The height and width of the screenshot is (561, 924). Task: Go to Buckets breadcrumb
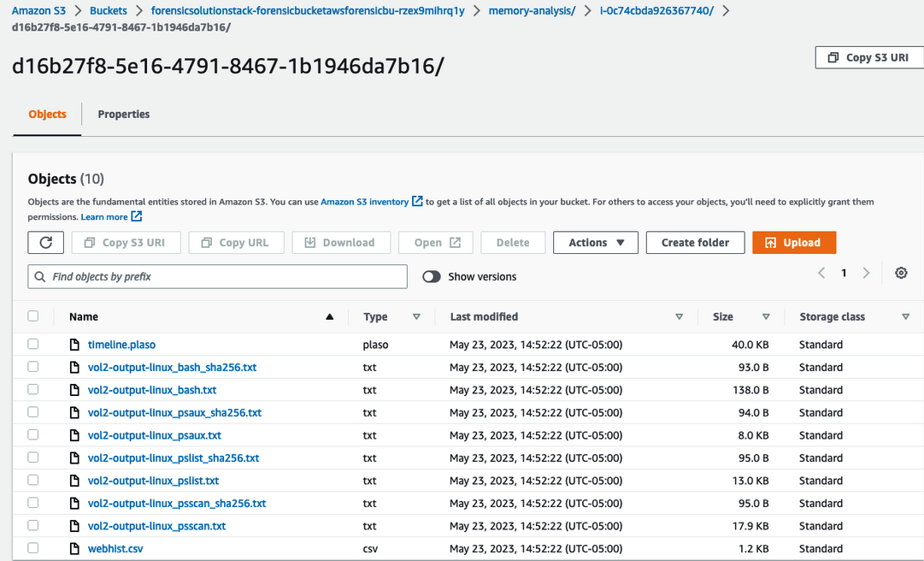(109, 10)
